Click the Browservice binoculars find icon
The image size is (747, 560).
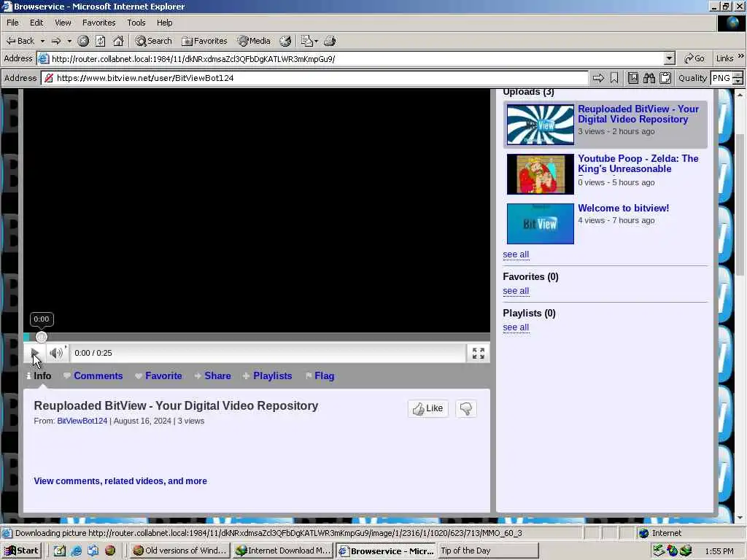pyautogui.click(x=649, y=78)
